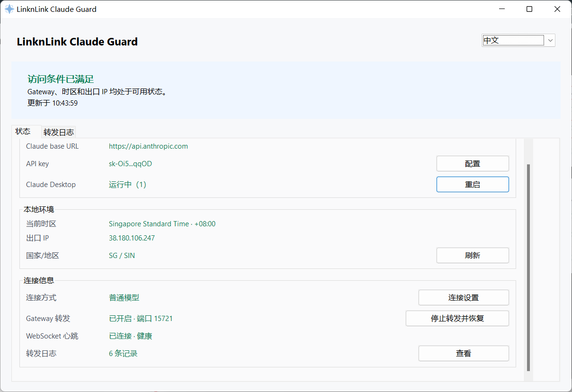Click the SG / SIN region value
572x392 pixels.
point(122,256)
